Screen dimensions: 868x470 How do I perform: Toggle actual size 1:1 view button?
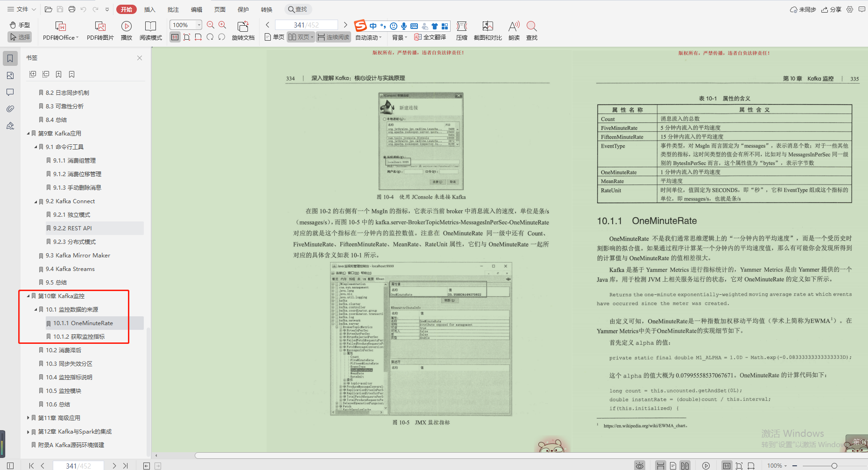pyautogui.click(x=175, y=37)
